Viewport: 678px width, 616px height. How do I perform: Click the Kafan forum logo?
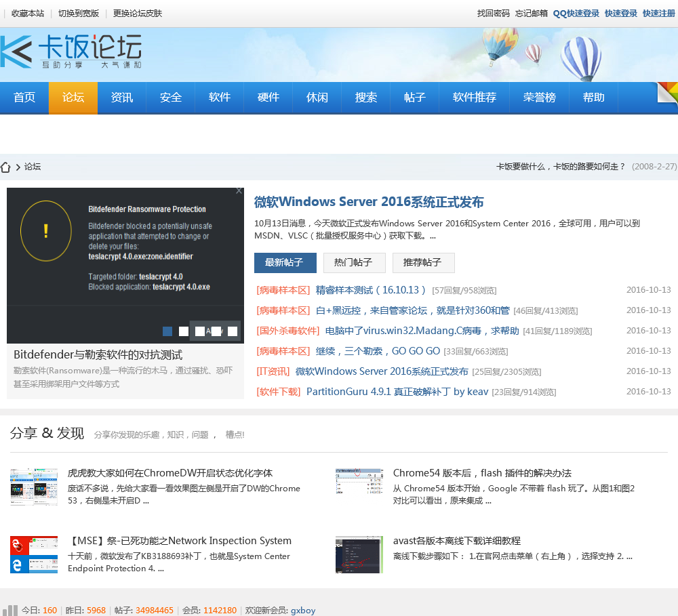71,52
